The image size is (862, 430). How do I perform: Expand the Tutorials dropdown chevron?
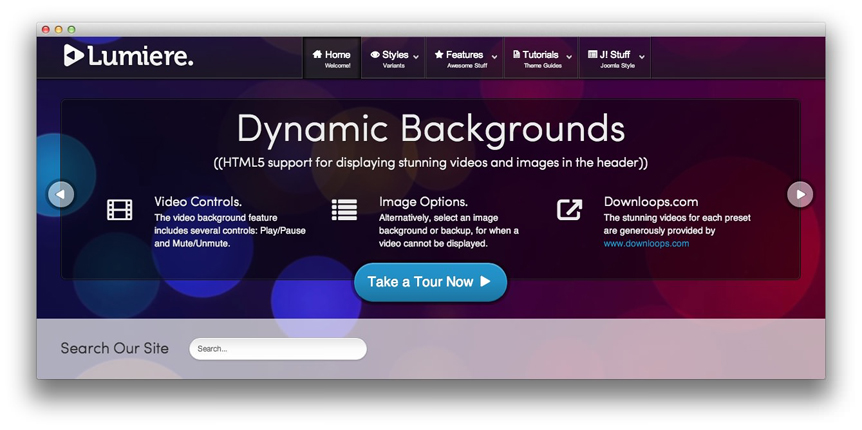click(x=569, y=57)
